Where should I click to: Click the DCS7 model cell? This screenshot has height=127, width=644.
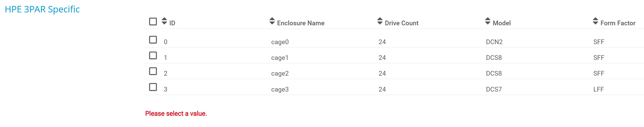494,89
